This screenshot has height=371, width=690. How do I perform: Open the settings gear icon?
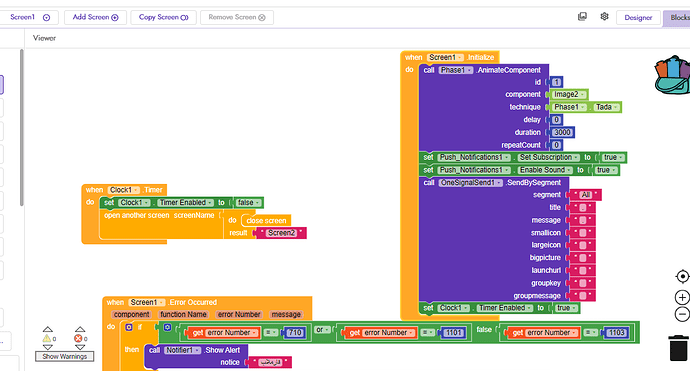[x=604, y=17]
